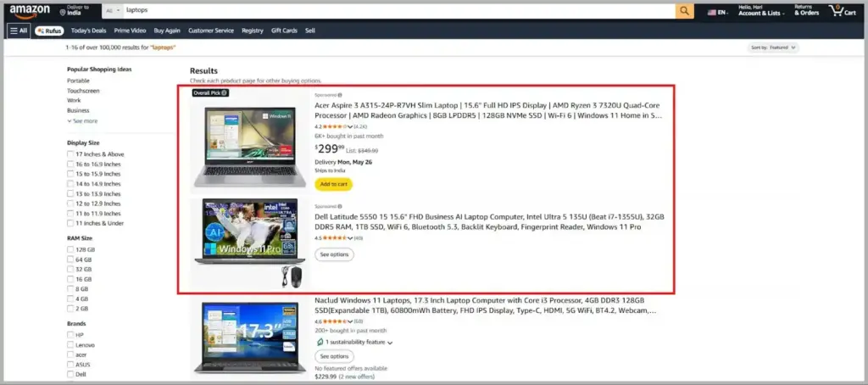Screen dimensions: 868x385
Task: Check the 13 to 13.9 Inches box
Action: pos(70,194)
